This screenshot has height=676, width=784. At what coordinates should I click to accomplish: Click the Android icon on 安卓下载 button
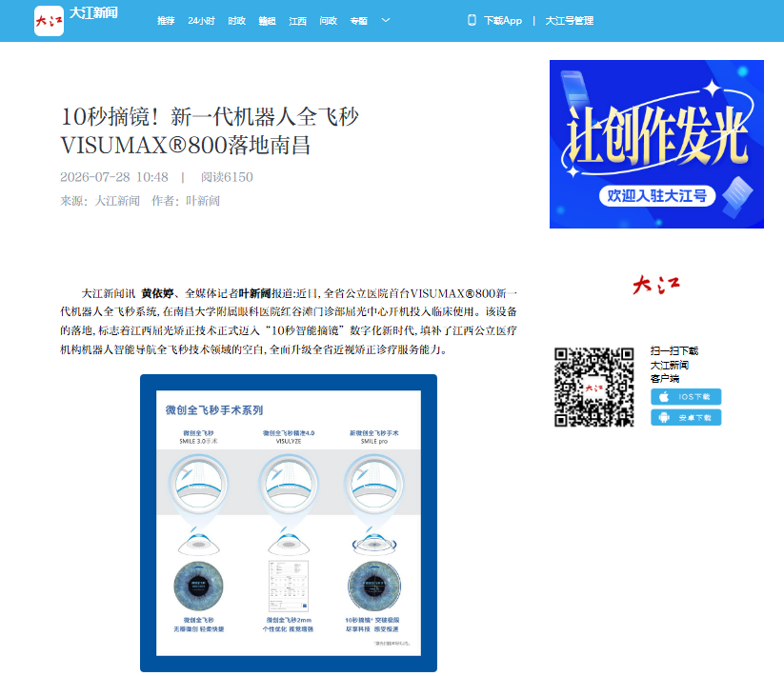click(664, 417)
